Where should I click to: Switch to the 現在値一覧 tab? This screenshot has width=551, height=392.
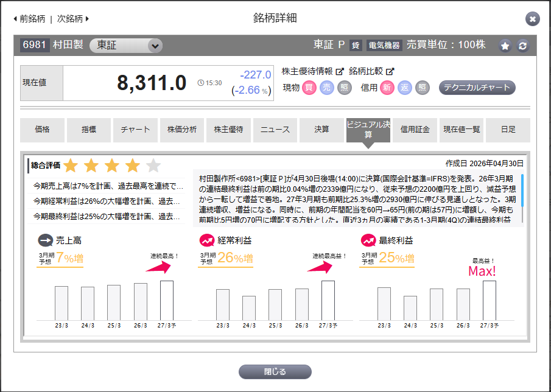point(462,130)
